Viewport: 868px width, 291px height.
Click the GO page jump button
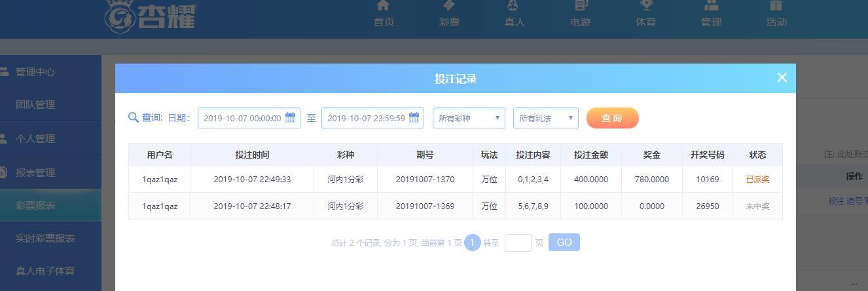pyautogui.click(x=564, y=242)
